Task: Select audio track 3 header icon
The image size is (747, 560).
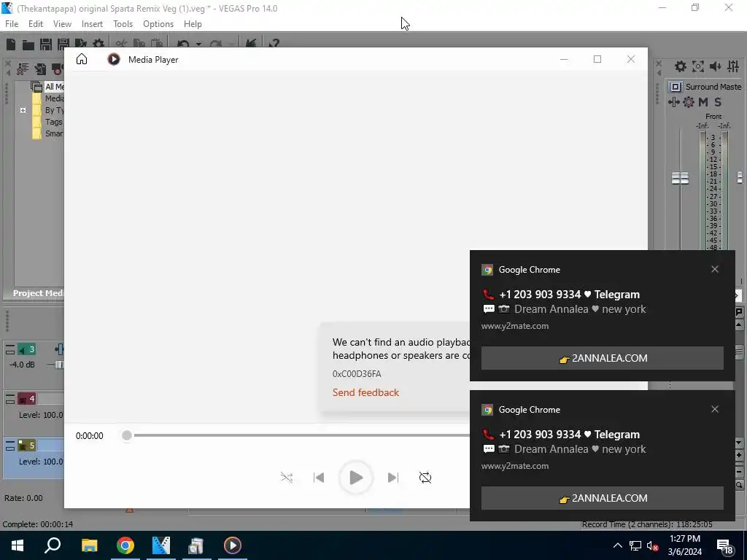Action: [27, 349]
